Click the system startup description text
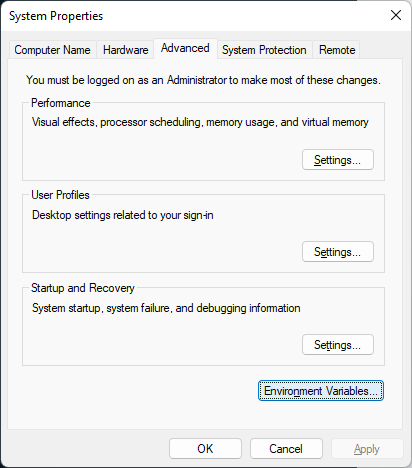Viewport: 412px width, 468px height. click(x=166, y=308)
